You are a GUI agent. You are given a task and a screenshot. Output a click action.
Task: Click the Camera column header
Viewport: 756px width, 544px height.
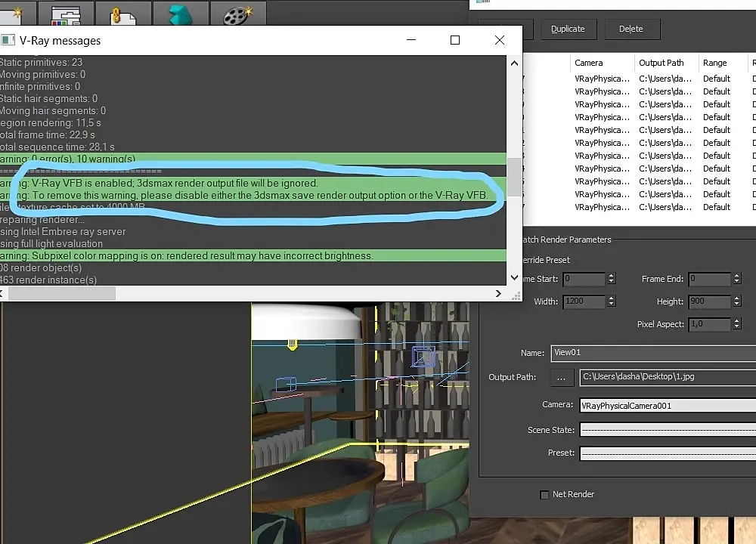(x=603, y=63)
